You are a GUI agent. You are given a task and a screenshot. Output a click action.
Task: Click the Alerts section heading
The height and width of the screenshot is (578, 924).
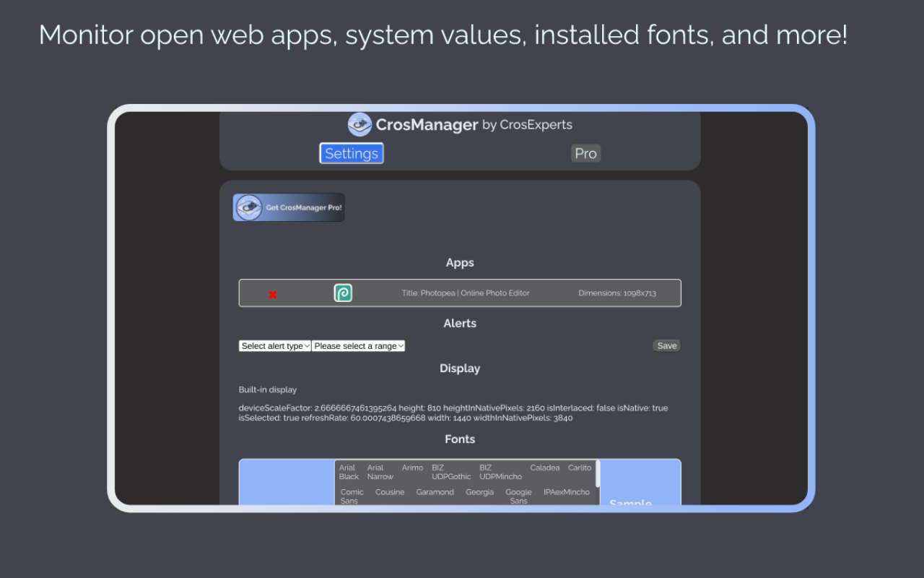[460, 323]
